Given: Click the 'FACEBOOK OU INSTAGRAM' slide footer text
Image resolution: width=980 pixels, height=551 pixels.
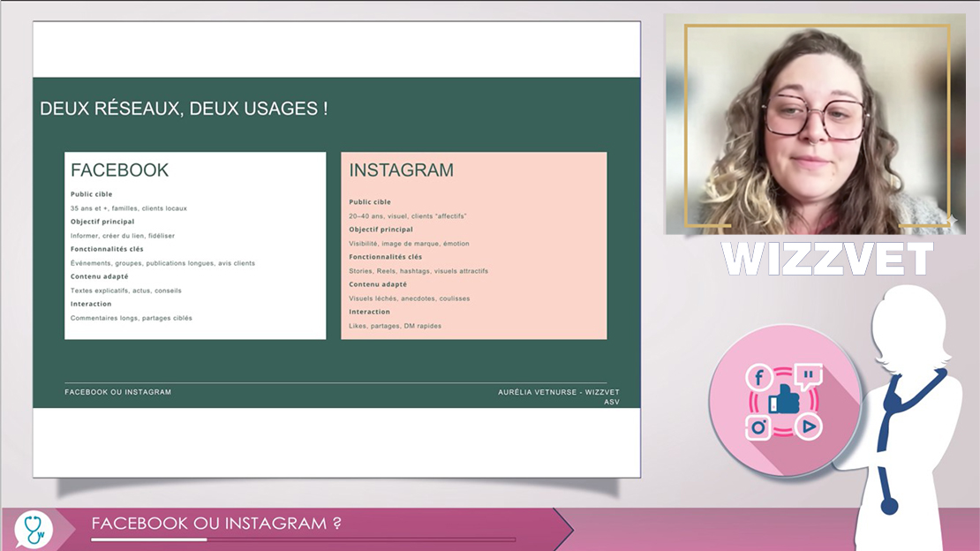Looking at the screenshot, I should [x=117, y=392].
